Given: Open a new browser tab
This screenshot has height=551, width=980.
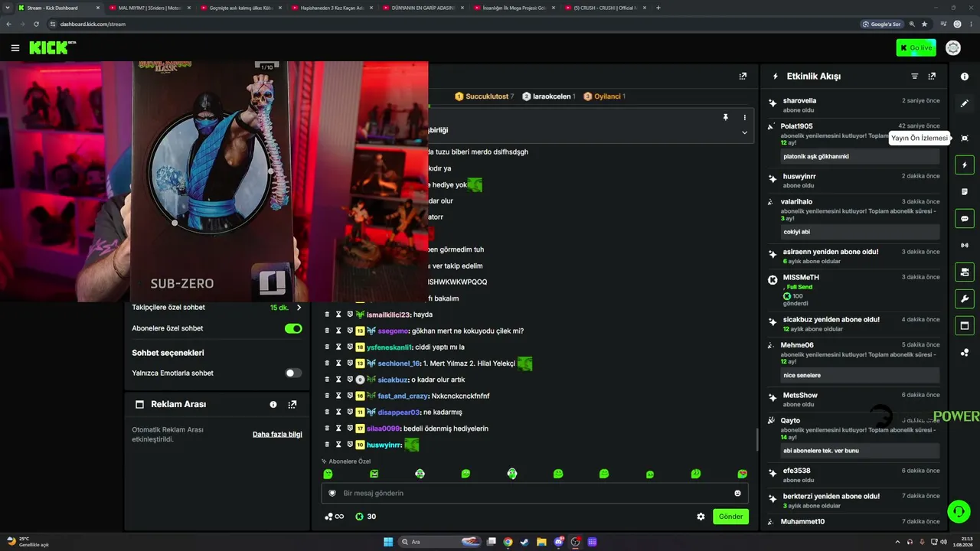Looking at the screenshot, I should click(658, 8).
